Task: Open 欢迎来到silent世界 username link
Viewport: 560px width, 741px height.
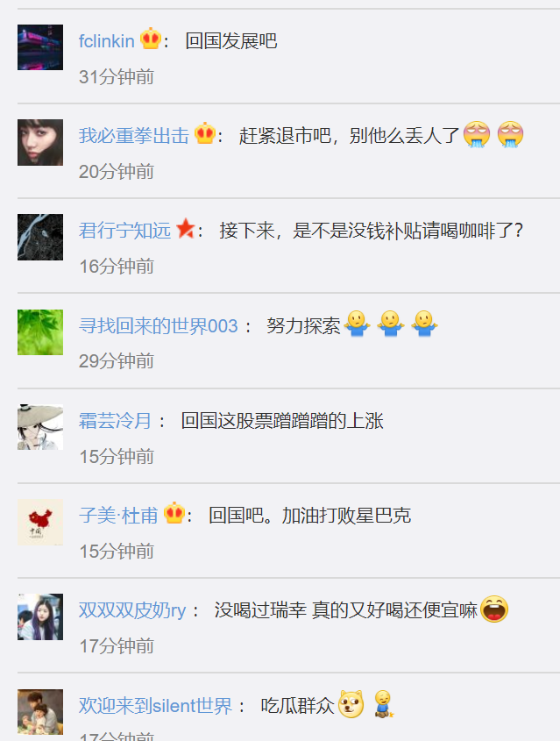Action: pos(155,706)
